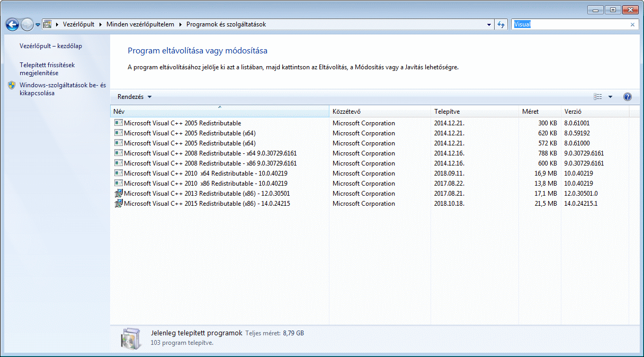This screenshot has height=357, width=644.
Task: Select Visual C++ 2010 x86 Redistributable row
Action: click(371, 184)
